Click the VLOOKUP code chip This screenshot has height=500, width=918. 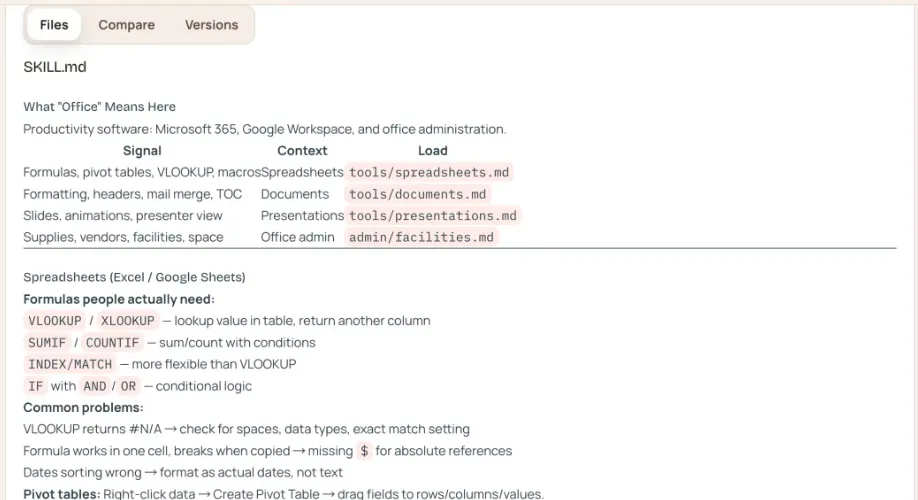55,321
